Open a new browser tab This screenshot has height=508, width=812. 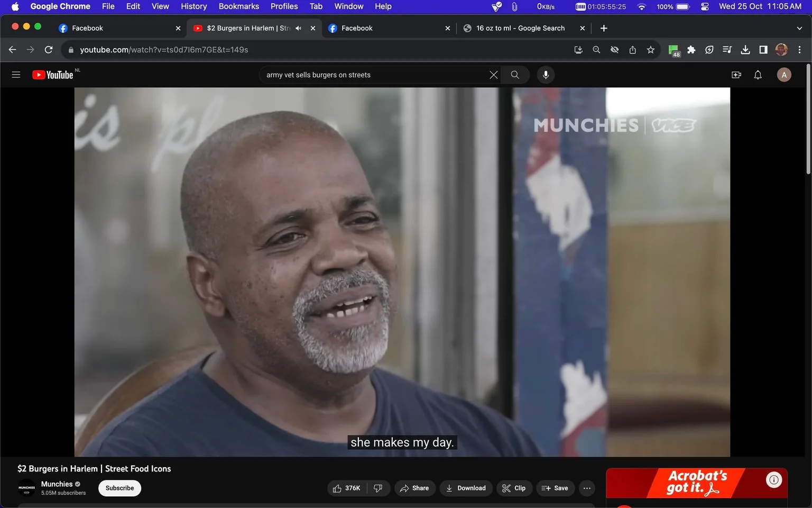(x=604, y=28)
